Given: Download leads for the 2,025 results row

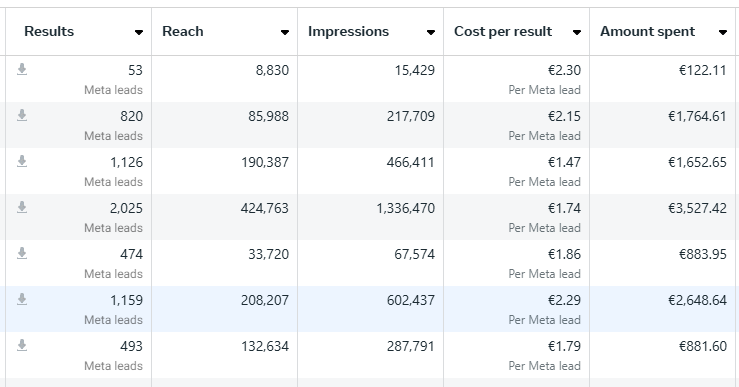Looking at the screenshot, I should [x=22, y=207].
